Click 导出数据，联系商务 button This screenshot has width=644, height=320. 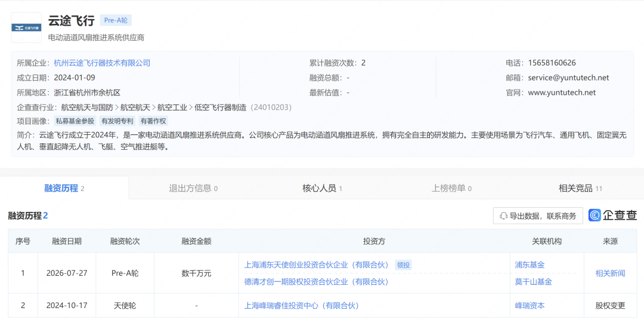click(x=538, y=216)
